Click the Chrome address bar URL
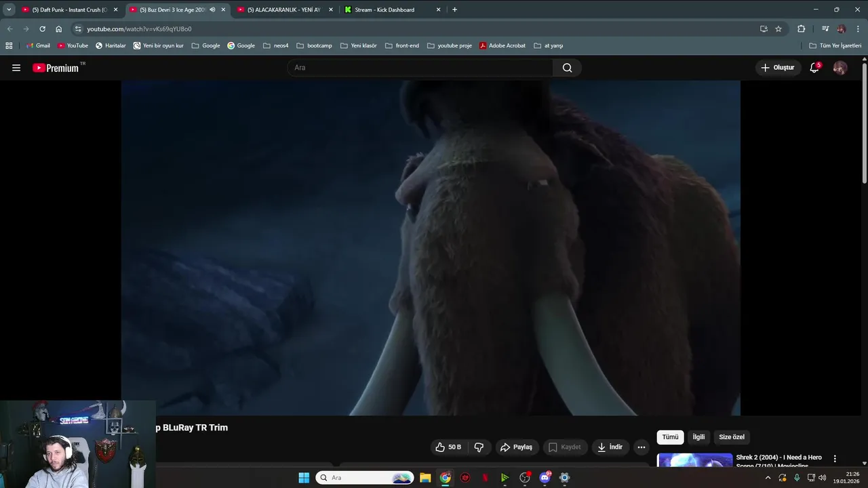 (139, 29)
